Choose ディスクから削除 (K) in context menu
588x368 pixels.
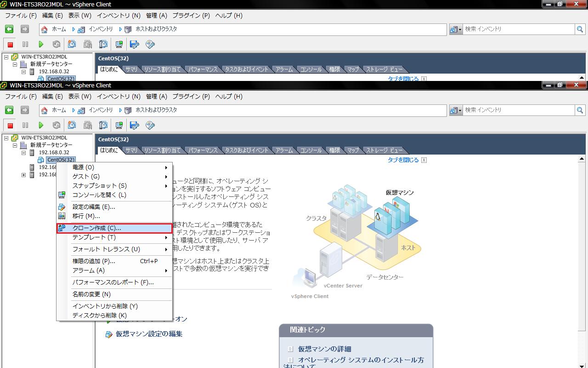tap(114, 316)
